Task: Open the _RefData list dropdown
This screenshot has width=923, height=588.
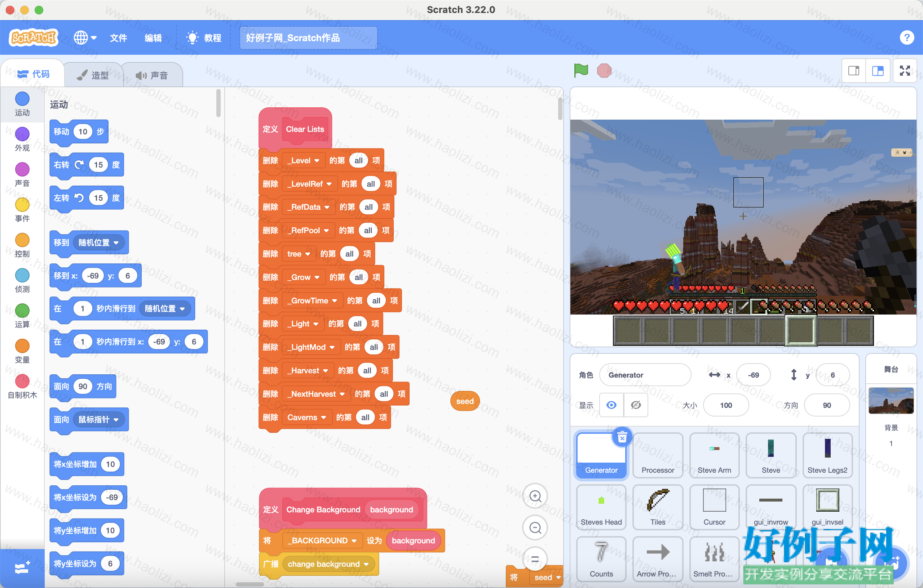Action: (x=309, y=207)
